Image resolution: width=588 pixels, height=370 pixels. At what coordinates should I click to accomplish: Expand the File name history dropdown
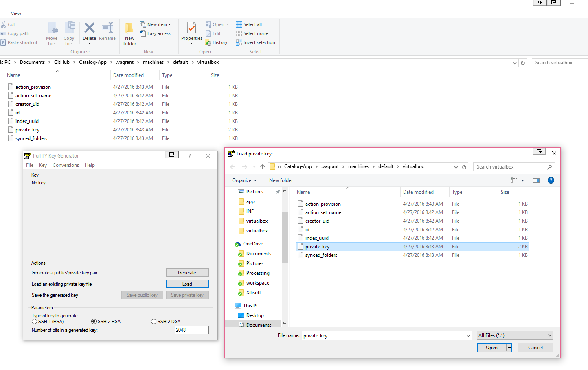[468, 335]
